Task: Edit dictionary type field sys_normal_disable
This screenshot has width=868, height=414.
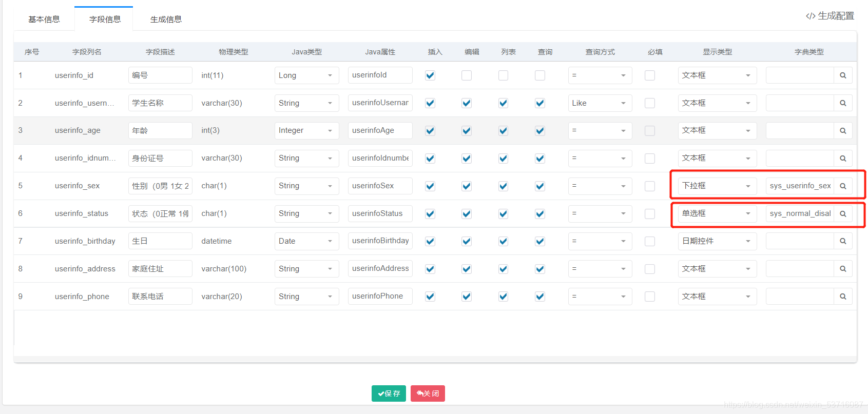Action: pyautogui.click(x=800, y=213)
